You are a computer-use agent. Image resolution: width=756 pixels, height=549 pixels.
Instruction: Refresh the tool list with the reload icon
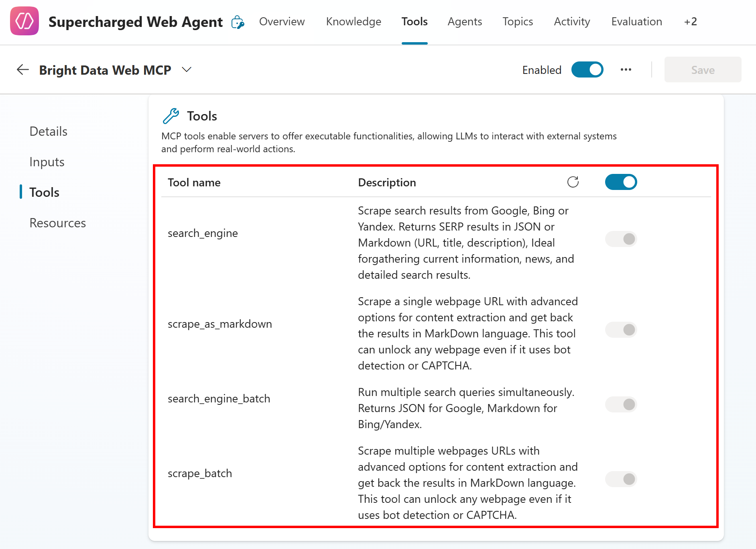[573, 182]
